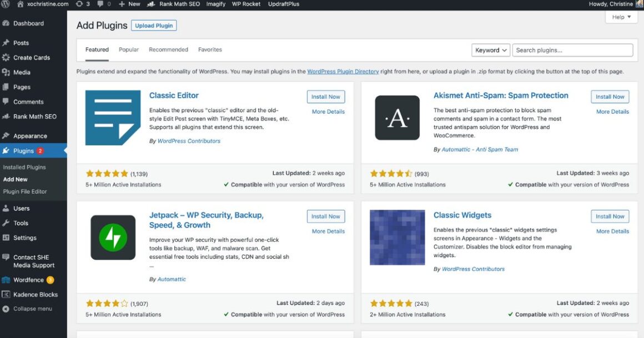Image resolution: width=644 pixels, height=338 pixels.
Task: Show More Details for Jetpack
Action: pos(328,231)
